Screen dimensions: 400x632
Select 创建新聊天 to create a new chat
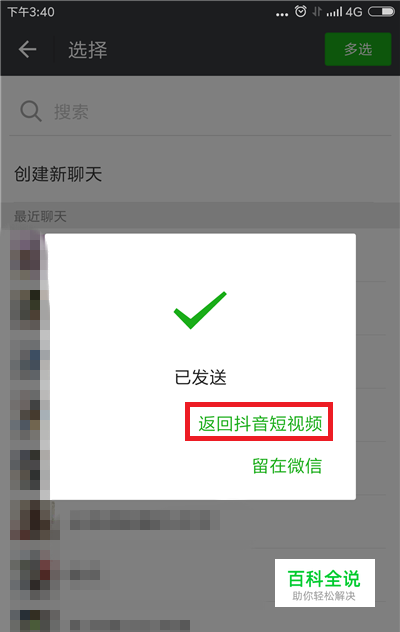(x=58, y=174)
